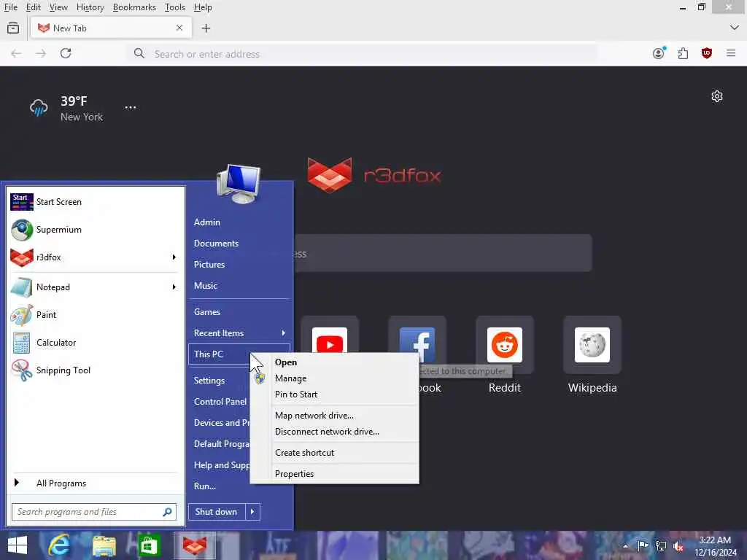This screenshot has width=747, height=560.
Task: Click the Action Center flag tray icon
Action: pyautogui.click(x=643, y=545)
